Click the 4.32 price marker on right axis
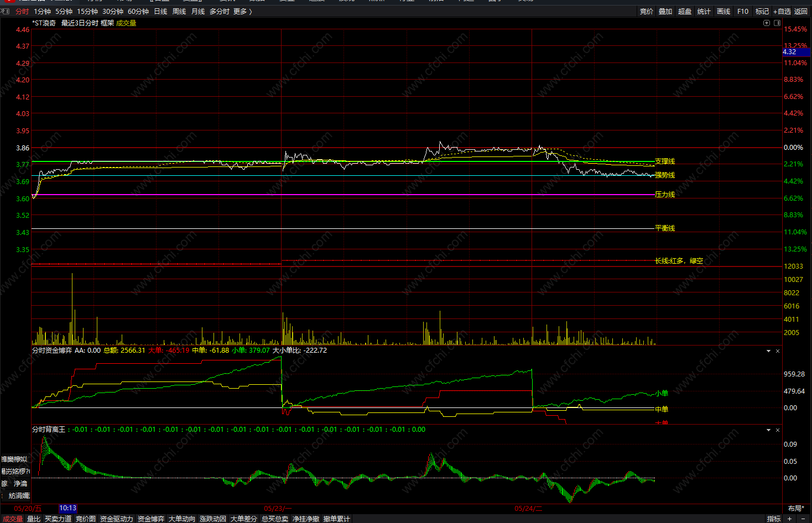Screen dimensions: 812x523 click(x=797, y=52)
